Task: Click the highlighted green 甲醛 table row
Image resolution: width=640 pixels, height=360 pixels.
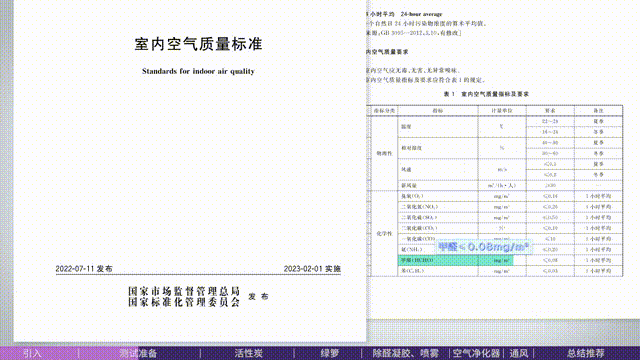Action: coord(455,260)
